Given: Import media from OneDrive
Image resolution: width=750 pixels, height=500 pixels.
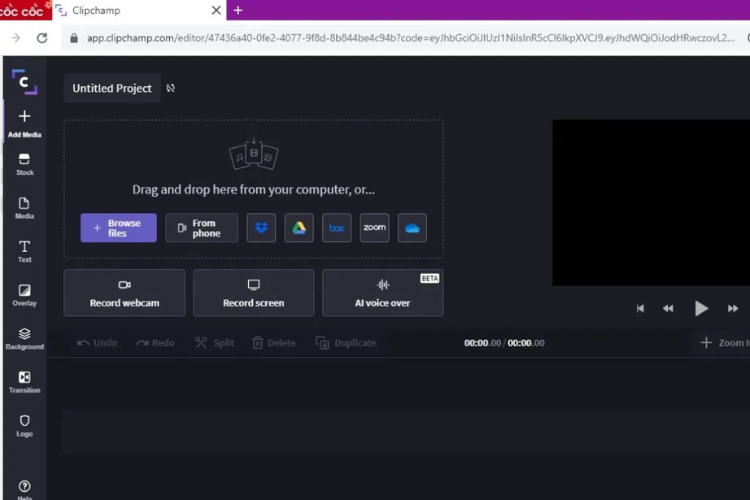Looking at the screenshot, I should click(x=412, y=228).
